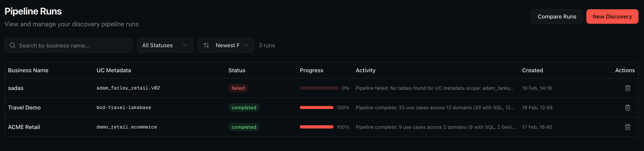
Task: Click the Created column header
Action: 532,70
